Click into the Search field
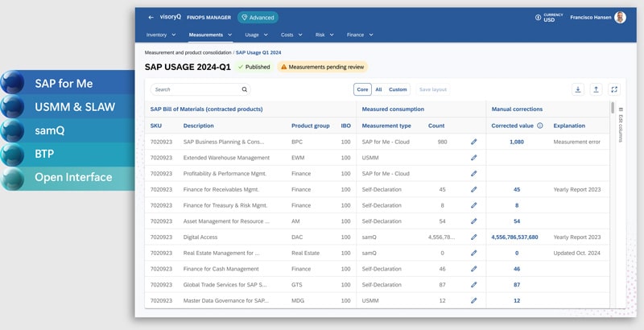This screenshot has height=330, width=644. [x=200, y=89]
